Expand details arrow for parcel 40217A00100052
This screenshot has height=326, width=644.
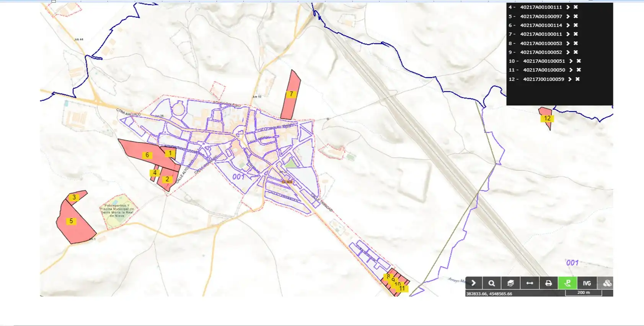568,52
